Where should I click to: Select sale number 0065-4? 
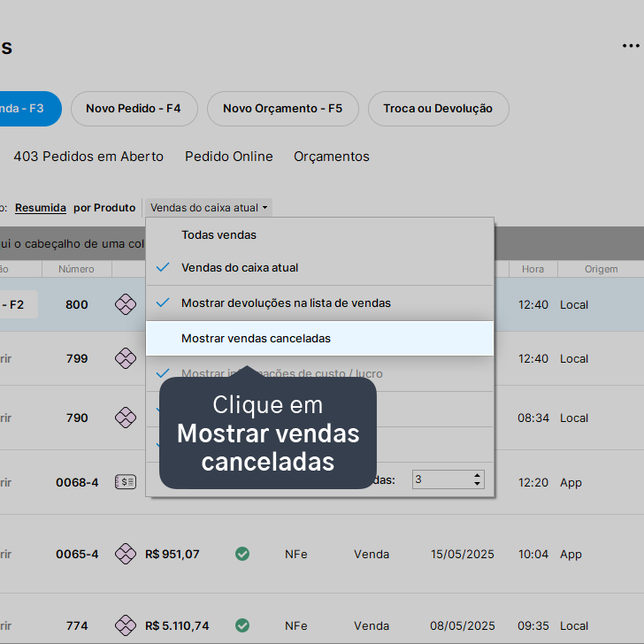pos(77,554)
